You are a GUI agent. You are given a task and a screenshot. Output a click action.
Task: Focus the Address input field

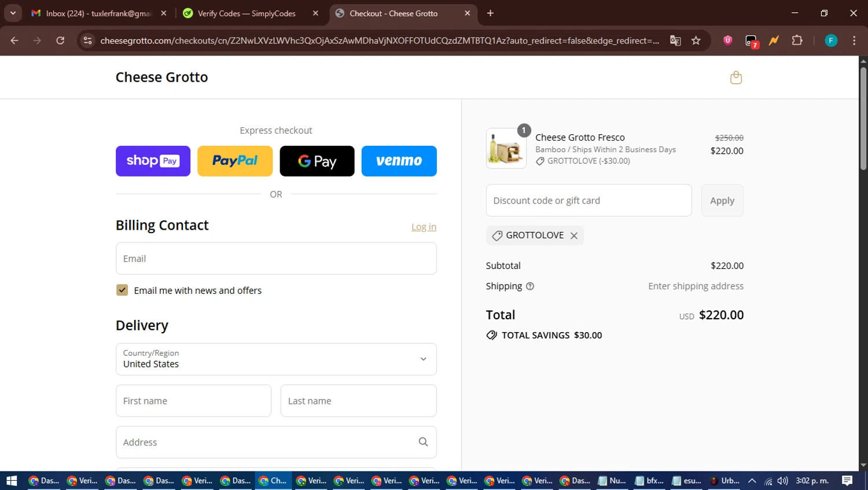coord(276,442)
